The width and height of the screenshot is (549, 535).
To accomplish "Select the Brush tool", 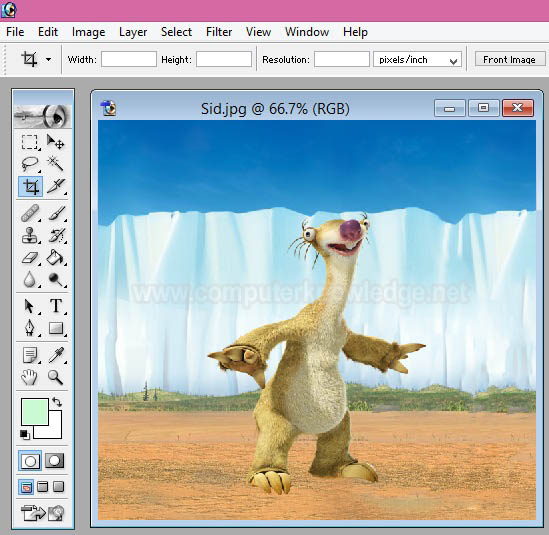I will coord(56,214).
